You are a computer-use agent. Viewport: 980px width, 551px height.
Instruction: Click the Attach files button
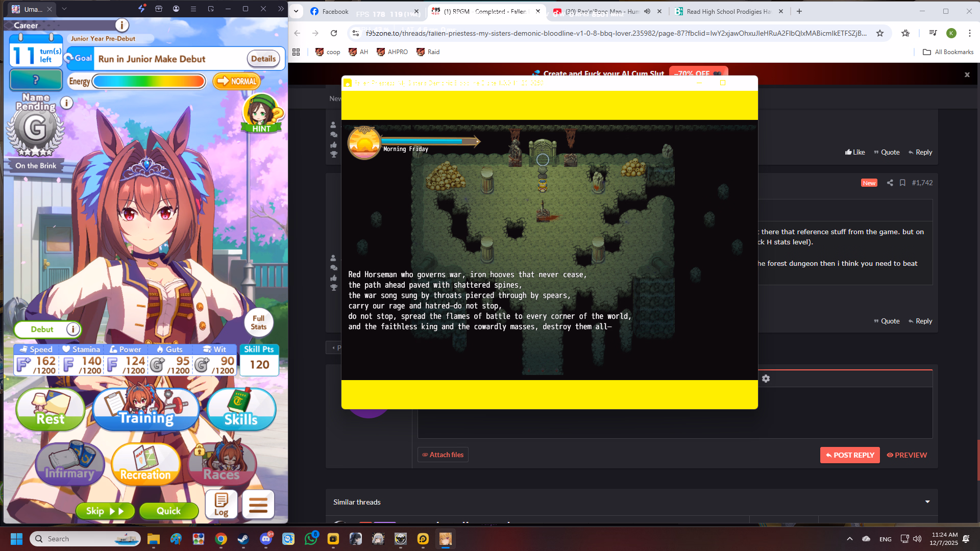coord(443,455)
